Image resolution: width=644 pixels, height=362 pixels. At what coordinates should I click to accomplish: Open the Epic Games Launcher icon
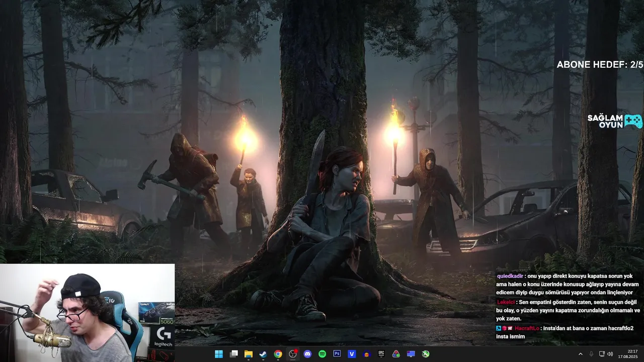381,354
